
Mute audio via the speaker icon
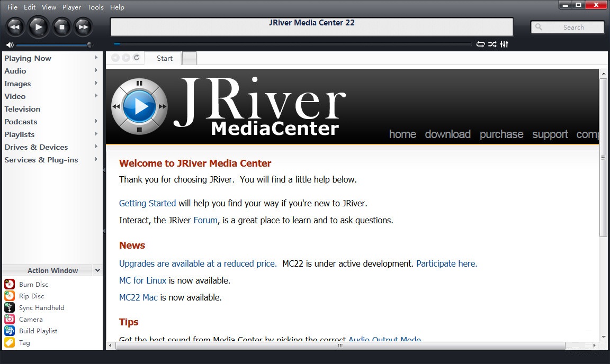point(10,45)
